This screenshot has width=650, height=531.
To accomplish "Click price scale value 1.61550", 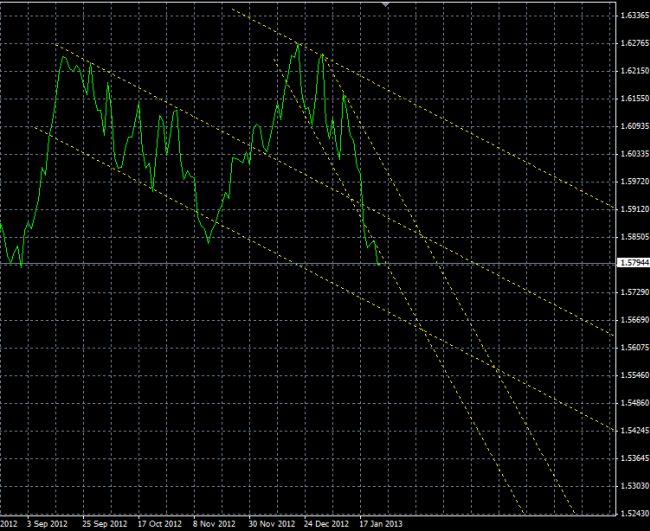I will pyautogui.click(x=634, y=99).
